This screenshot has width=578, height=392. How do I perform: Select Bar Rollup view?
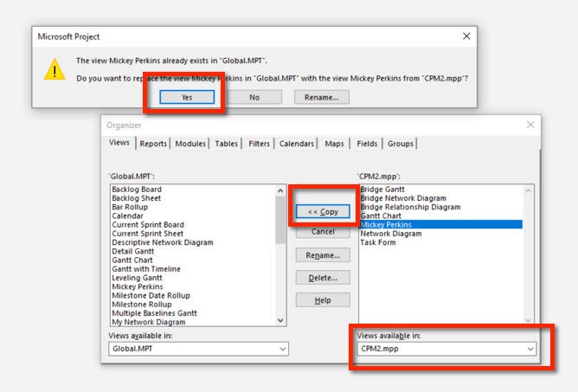pyautogui.click(x=130, y=207)
